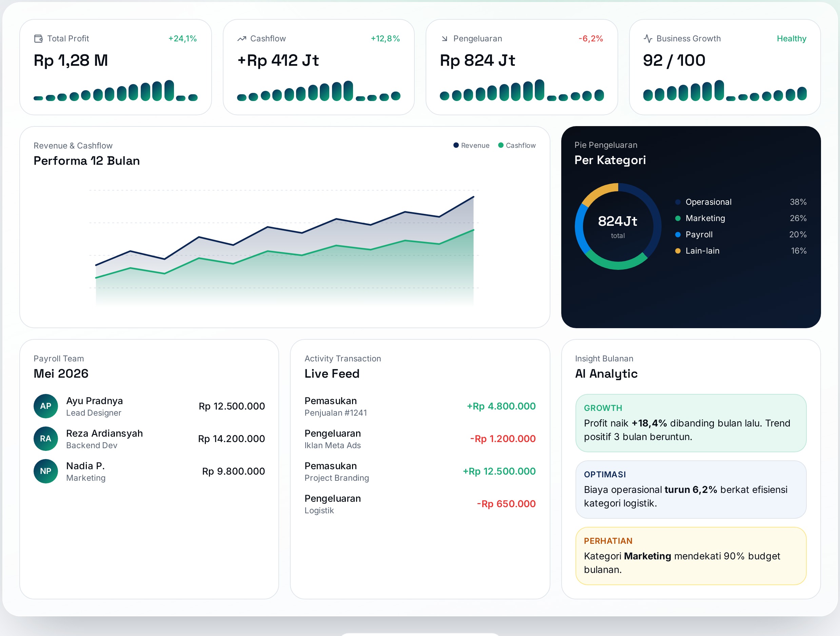Click the Performa 12 Bulan heading
The width and height of the screenshot is (840, 636).
tap(86, 161)
